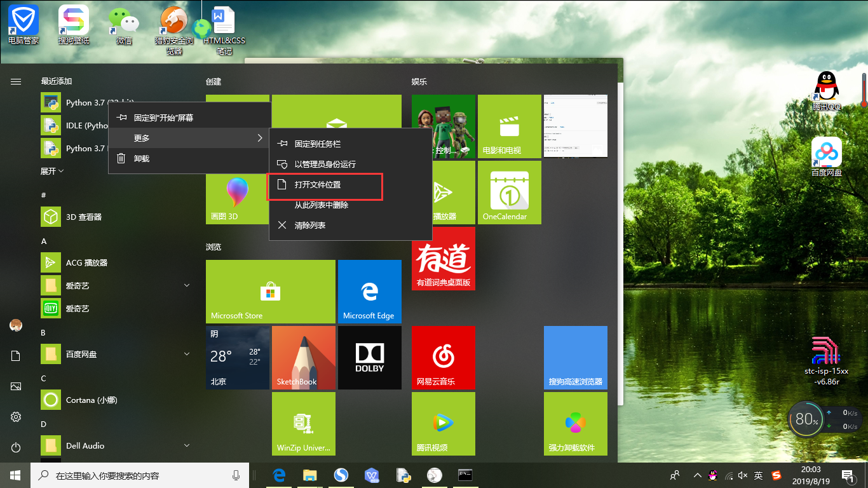Image resolution: width=868 pixels, height=488 pixels.
Task: Choose 从此列表中删除
Action: click(x=351, y=205)
